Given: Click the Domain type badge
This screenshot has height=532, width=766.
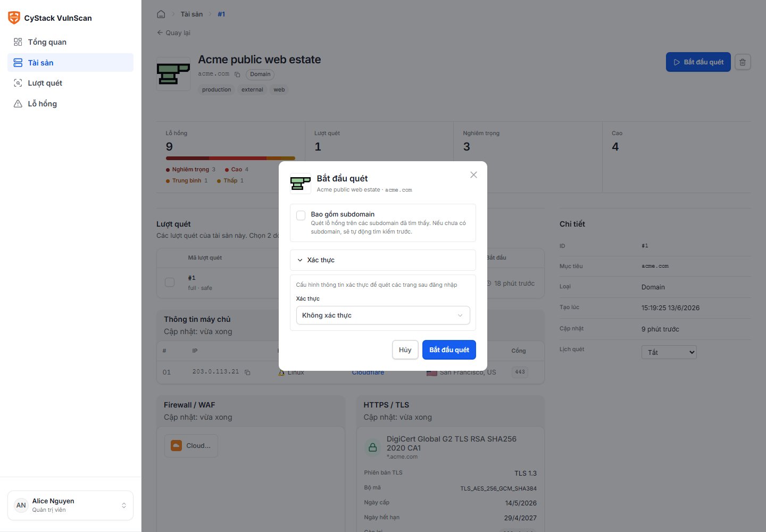Looking at the screenshot, I should click(260, 74).
